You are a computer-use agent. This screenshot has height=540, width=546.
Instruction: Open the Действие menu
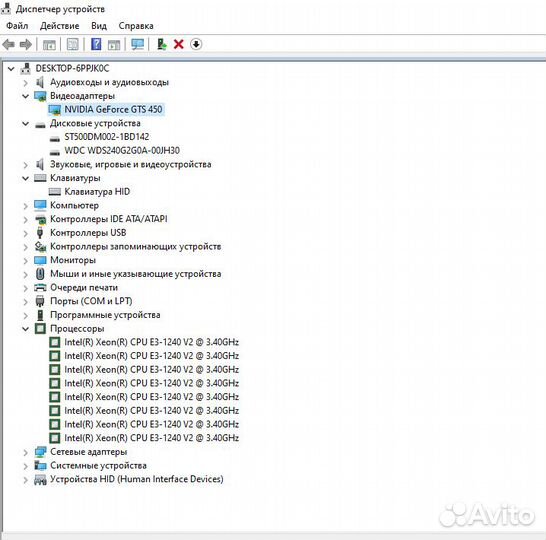[60, 26]
